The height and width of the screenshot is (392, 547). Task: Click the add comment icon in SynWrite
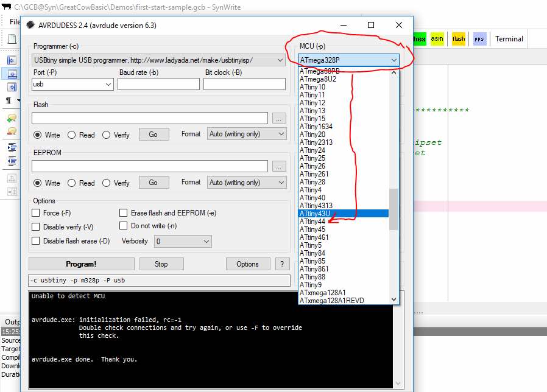pyautogui.click(x=12, y=118)
